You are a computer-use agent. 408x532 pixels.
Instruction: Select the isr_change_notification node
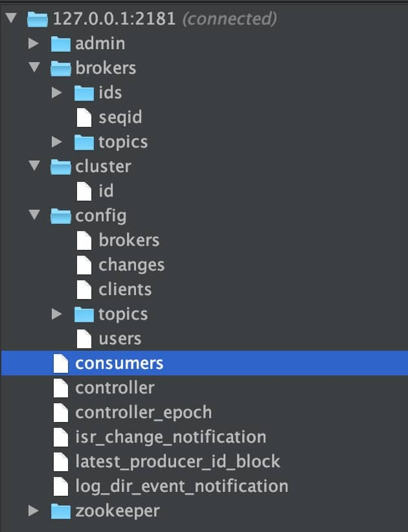[171, 437]
